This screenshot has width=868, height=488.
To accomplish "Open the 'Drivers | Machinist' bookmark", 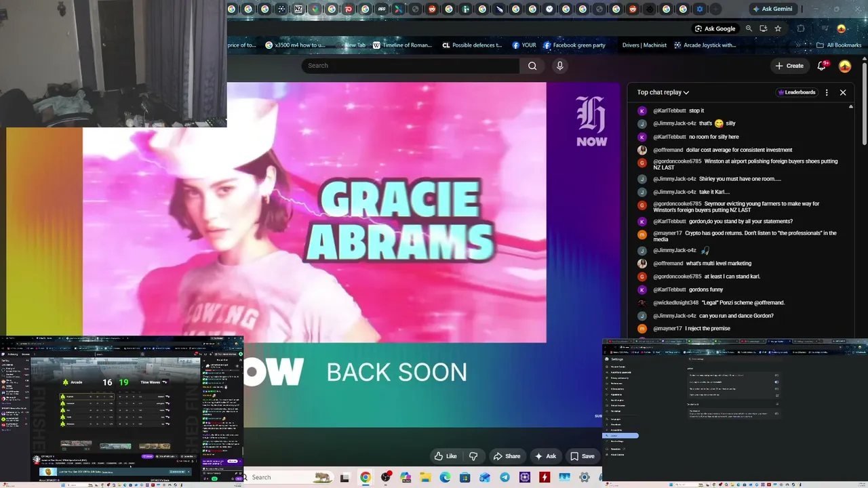I will (644, 45).
